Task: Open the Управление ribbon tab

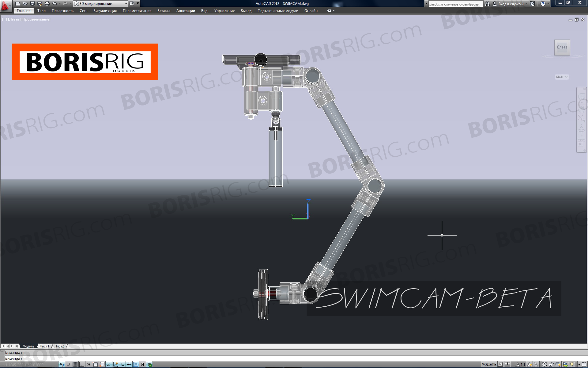Action: pyautogui.click(x=224, y=11)
